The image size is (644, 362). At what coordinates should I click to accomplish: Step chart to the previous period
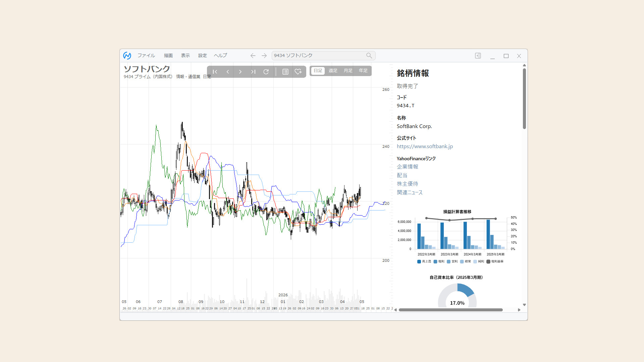point(228,72)
